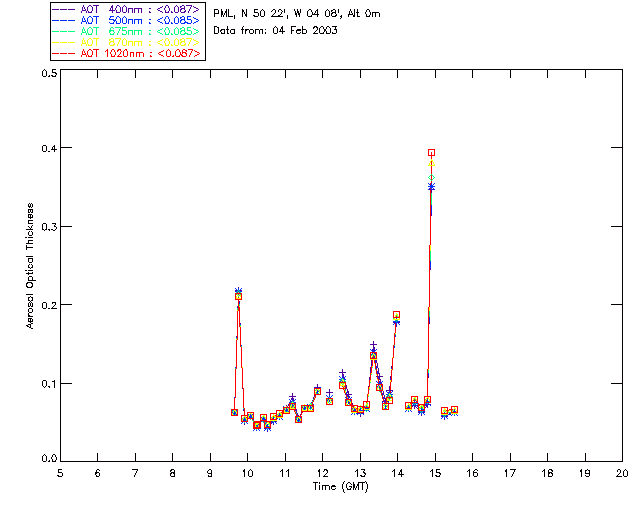Click the 10 on the time axis
This screenshot has width=640, height=512.
(x=247, y=473)
